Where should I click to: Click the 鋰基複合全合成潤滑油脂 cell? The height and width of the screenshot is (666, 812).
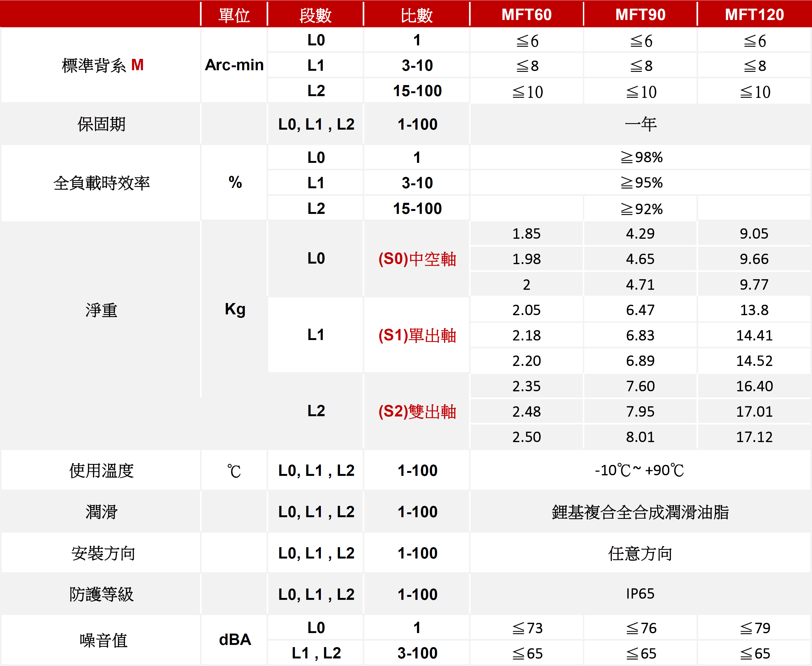point(640,512)
